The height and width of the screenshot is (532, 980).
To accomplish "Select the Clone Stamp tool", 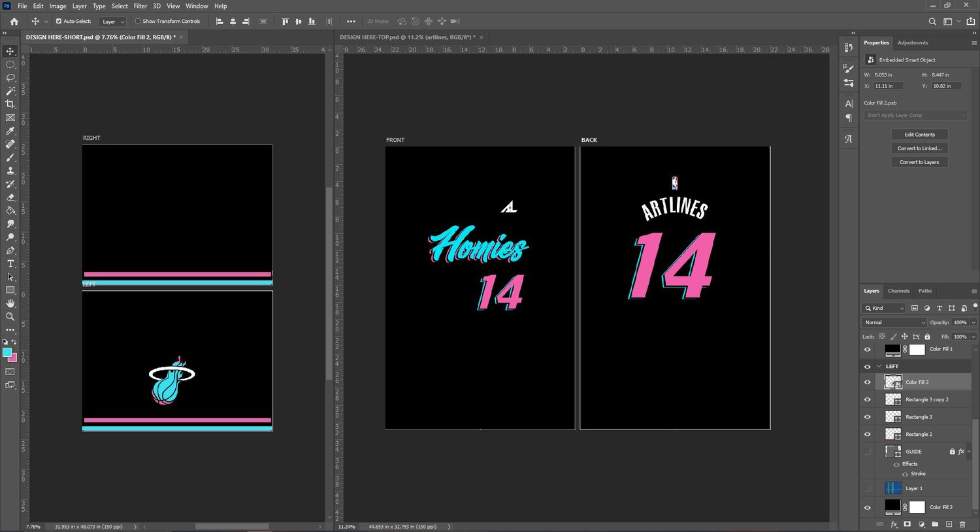I will 10,171.
